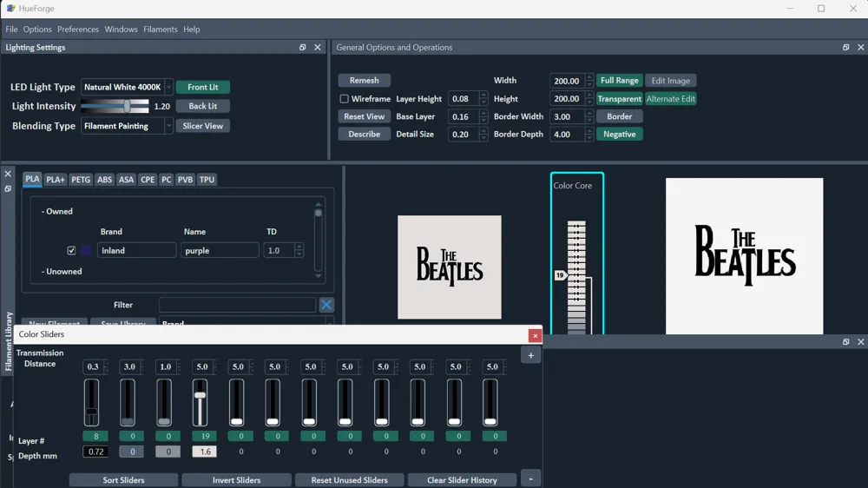This screenshot has height=488, width=868.
Task: Click the first color slider at layer 8
Action: click(91, 402)
